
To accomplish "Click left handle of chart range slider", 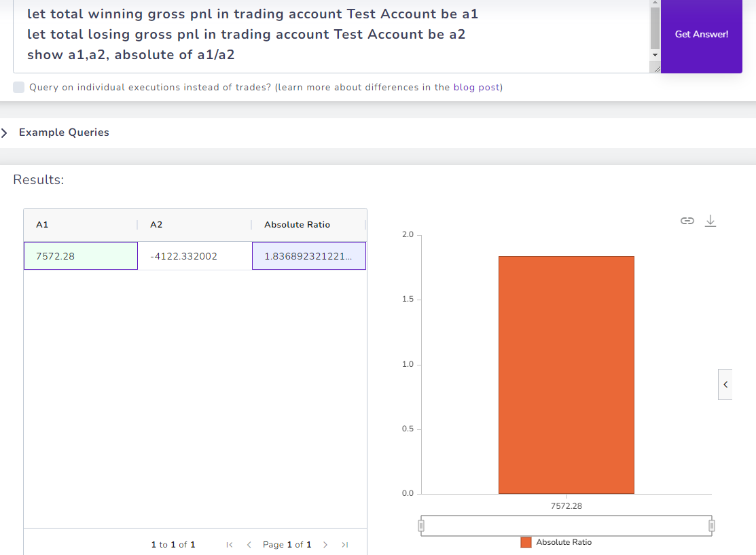I will coord(421,526).
